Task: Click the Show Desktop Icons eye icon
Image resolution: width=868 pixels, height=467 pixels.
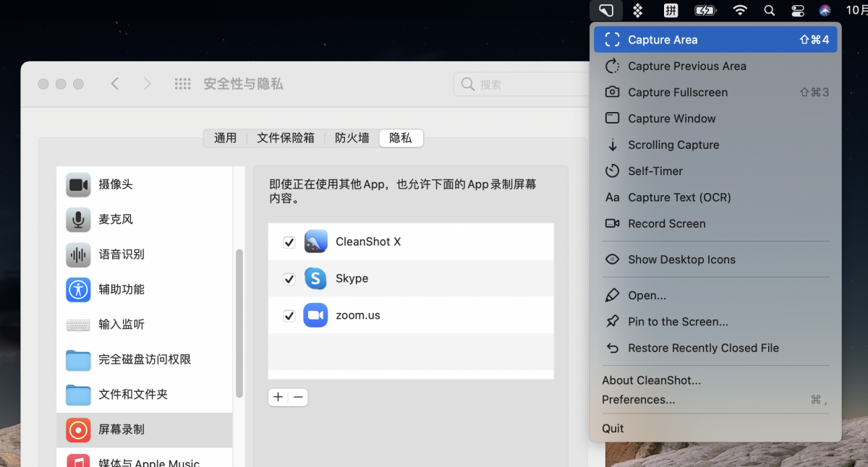Action: [x=613, y=260]
